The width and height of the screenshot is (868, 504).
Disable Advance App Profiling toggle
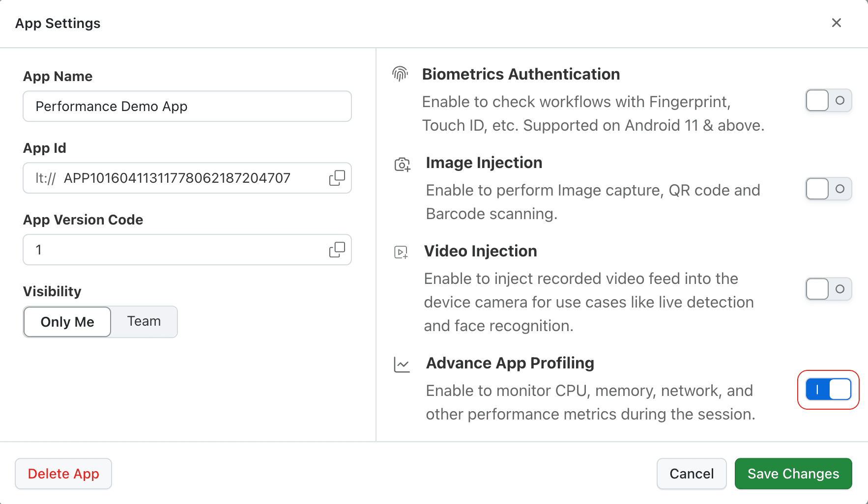click(x=829, y=390)
